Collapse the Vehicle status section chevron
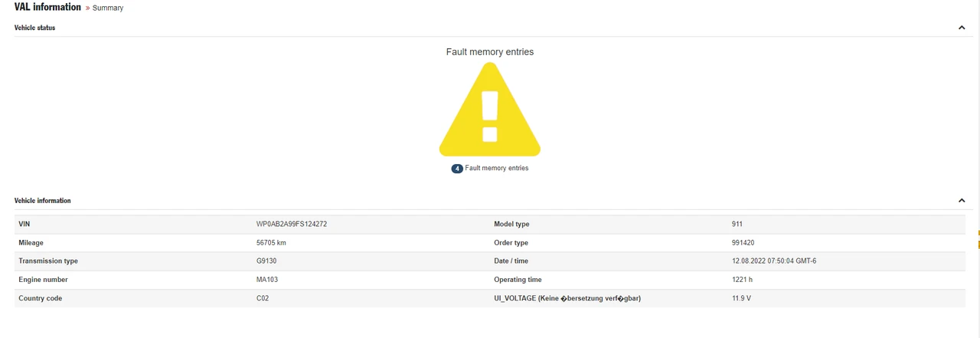The image size is (980, 338). point(962,28)
